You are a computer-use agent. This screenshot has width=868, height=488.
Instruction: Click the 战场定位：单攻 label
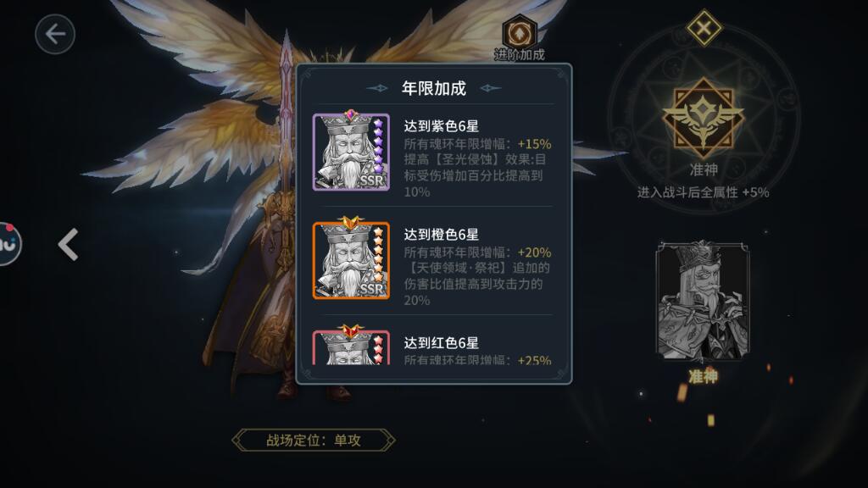pos(314,441)
